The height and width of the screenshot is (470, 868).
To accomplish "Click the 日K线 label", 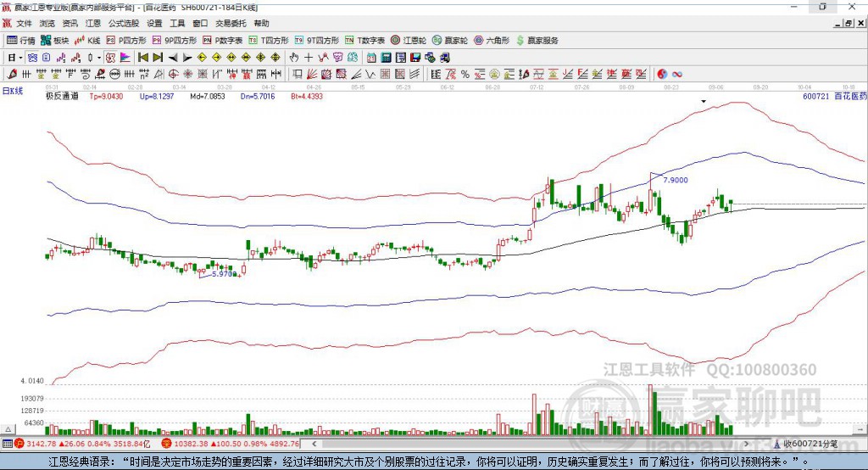I will [x=13, y=91].
